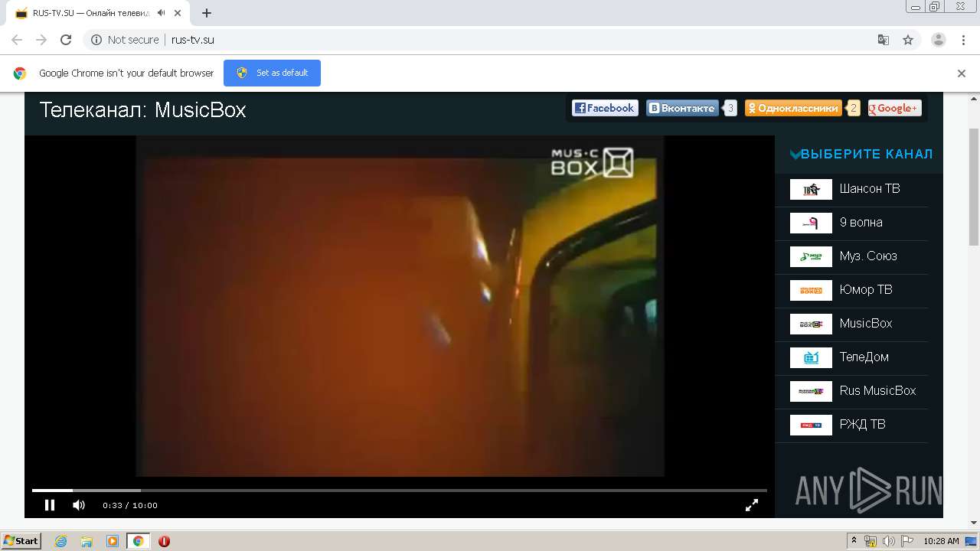Open the Шансон ТВ logo thumbnail
The height and width of the screenshot is (551, 980).
[811, 189]
